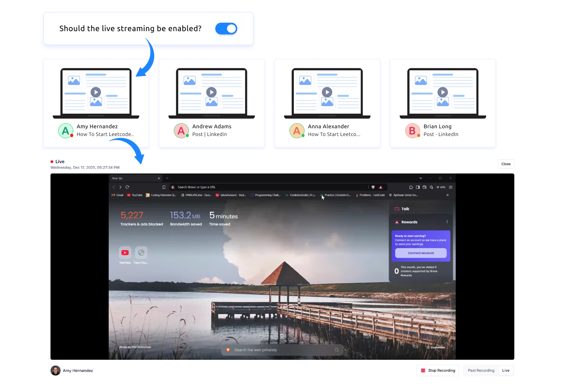Image resolution: width=562 pixels, height=392 pixels.
Task: Expand the bookmarks overflow chevron
Action: [x=447, y=195]
